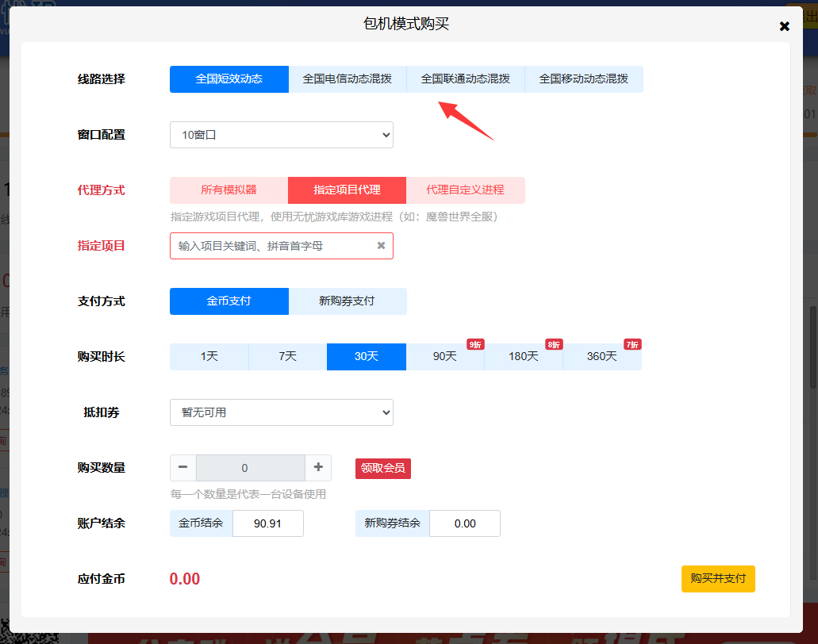This screenshot has height=644, width=818.
Task: Select 1天 purchase duration
Action: click(x=209, y=357)
